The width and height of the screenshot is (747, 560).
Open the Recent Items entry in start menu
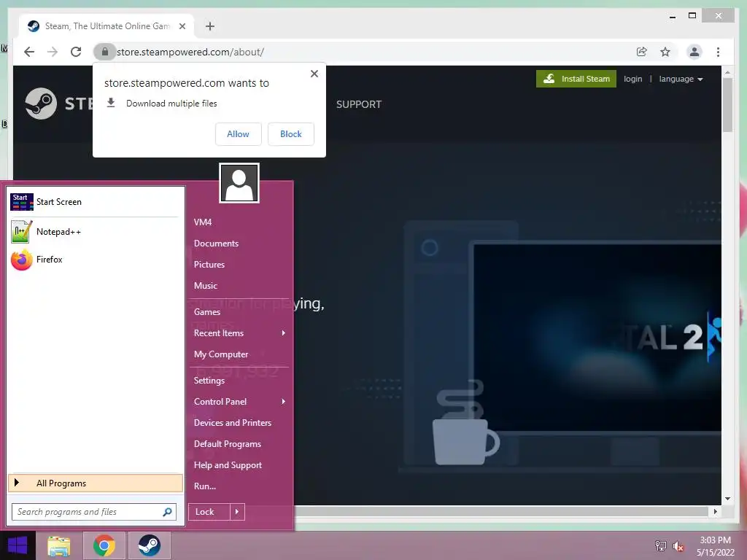tap(239, 332)
